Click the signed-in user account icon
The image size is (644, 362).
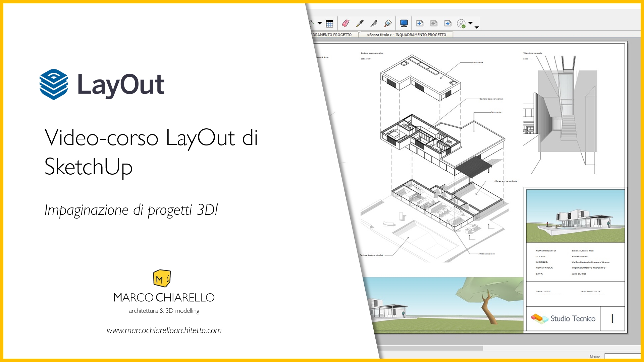pyautogui.click(x=462, y=23)
